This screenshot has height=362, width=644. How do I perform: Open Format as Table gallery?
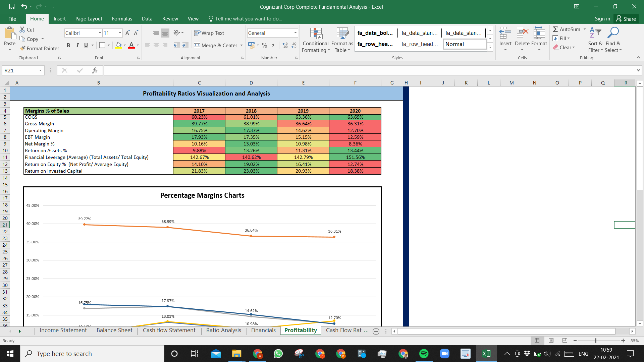(342, 40)
